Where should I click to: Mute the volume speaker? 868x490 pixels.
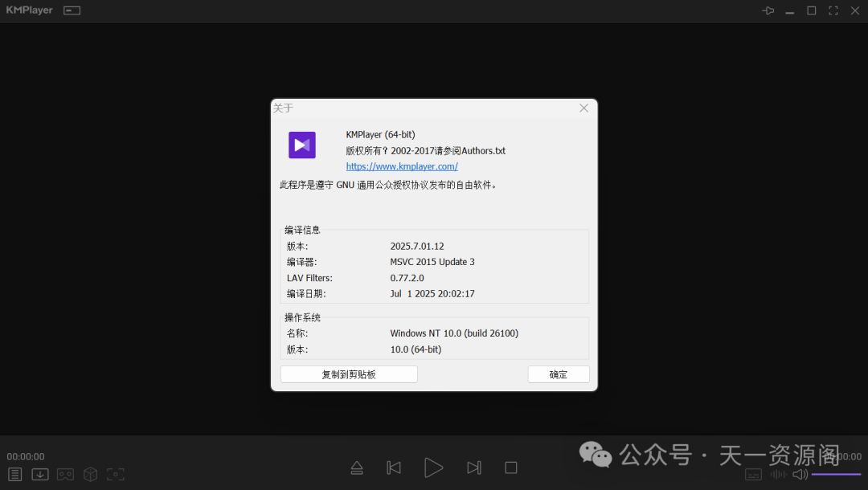800,474
